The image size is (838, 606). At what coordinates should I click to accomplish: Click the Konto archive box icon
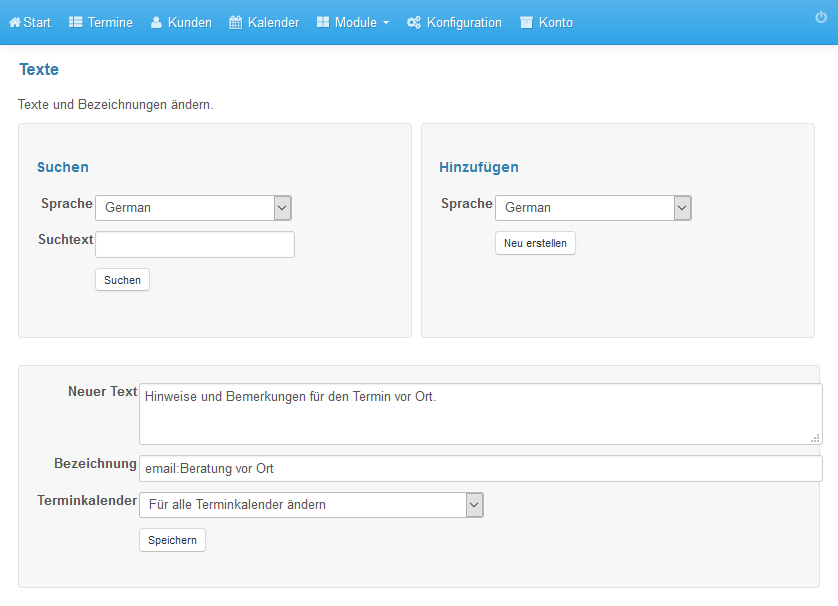pyautogui.click(x=526, y=22)
